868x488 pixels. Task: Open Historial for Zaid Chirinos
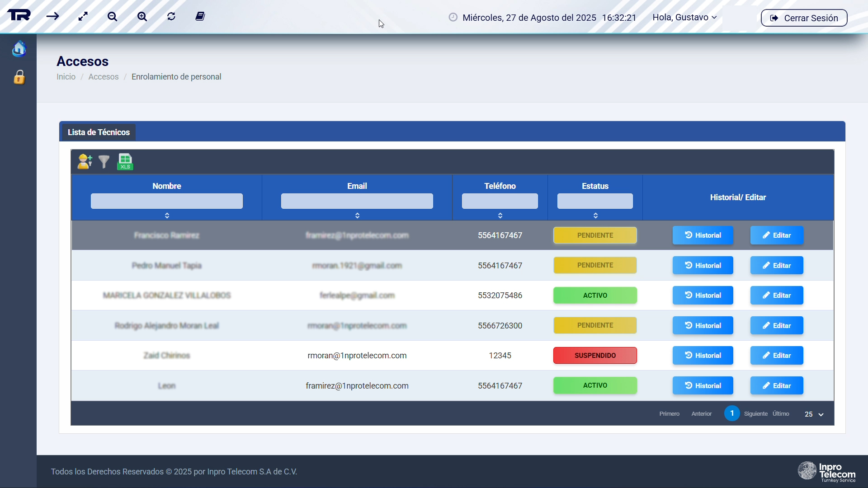(x=703, y=356)
